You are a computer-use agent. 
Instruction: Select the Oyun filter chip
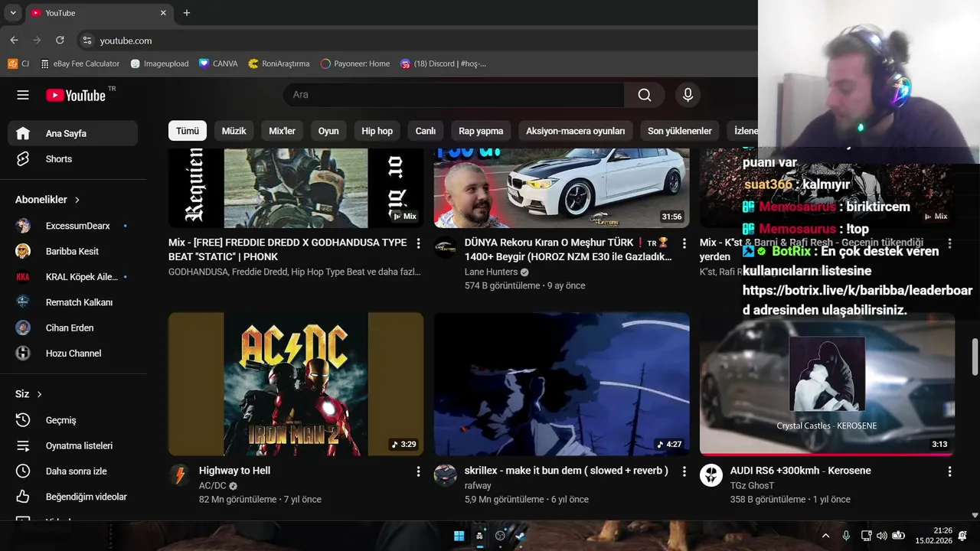click(x=328, y=131)
